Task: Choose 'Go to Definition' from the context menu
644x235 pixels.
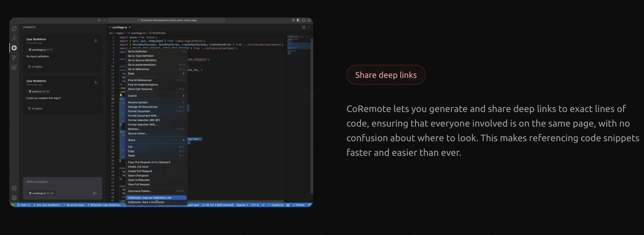Action: tap(156, 51)
